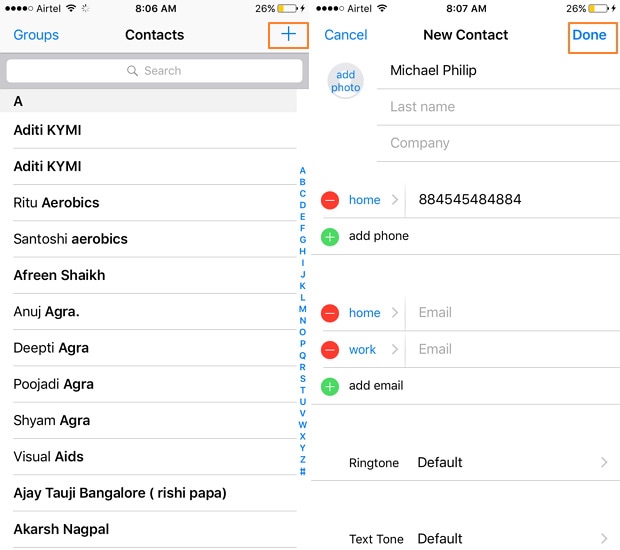Tap Wi-Fi icon in New Contact status bar
The width and height of the screenshot is (620, 550).
(382, 8)
